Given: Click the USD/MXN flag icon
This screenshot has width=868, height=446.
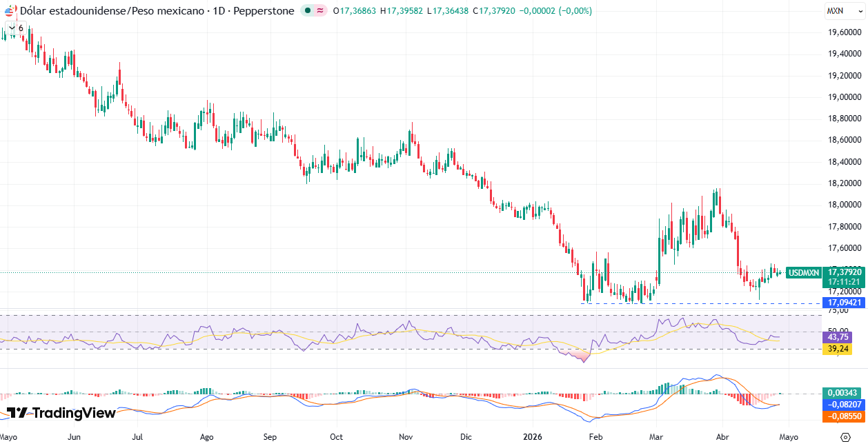Looking at the screenshot, I should pos(10,11).
